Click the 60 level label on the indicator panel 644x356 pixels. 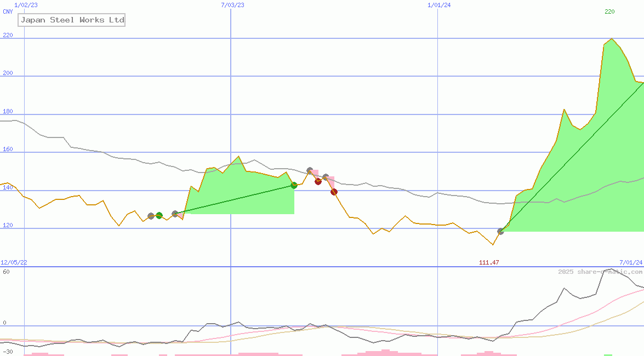coord(5,272)
